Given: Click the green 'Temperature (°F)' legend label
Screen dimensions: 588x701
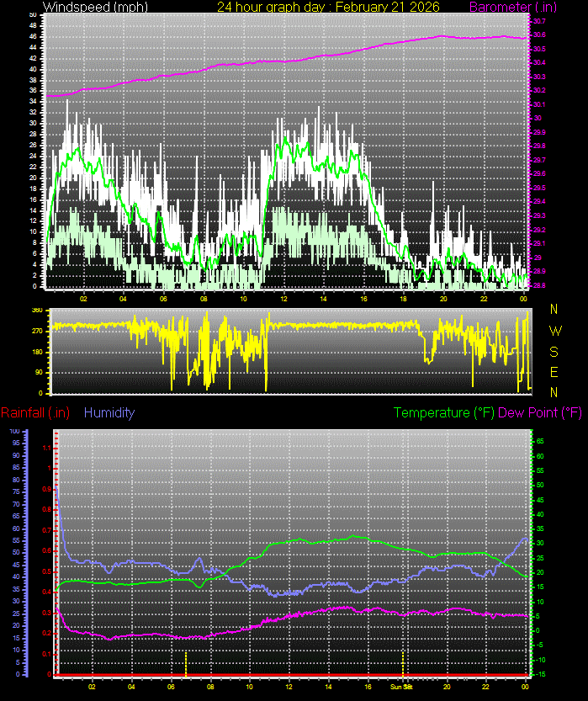Looking at the screenshot, I should pyautogui.click(x=444, y=412).
